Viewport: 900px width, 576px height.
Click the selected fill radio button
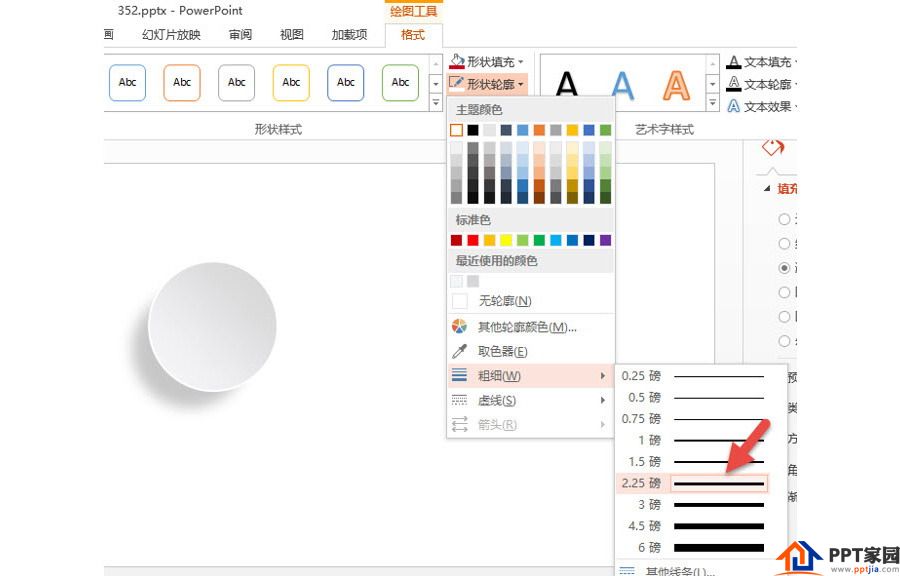pos(784,268)
